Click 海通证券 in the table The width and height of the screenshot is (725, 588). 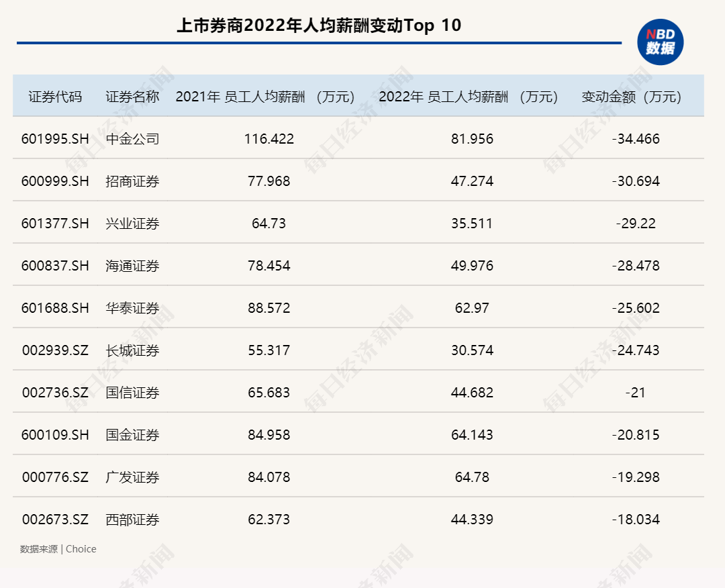[132, 266]
